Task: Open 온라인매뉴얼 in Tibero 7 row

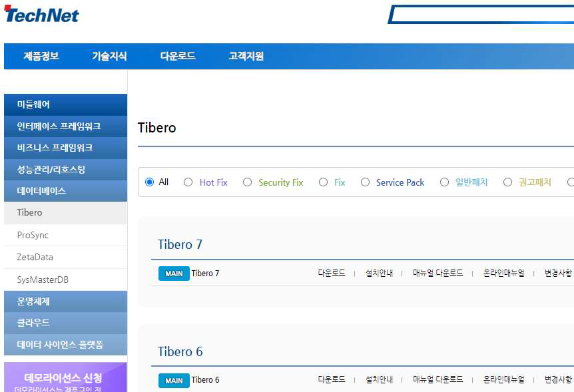Action: [503, 273]
